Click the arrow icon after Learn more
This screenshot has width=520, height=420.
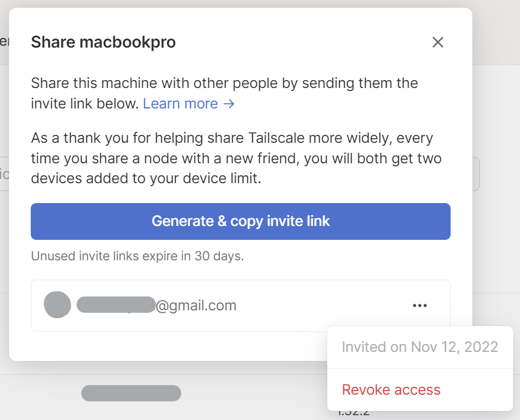(x=229, y=104)
